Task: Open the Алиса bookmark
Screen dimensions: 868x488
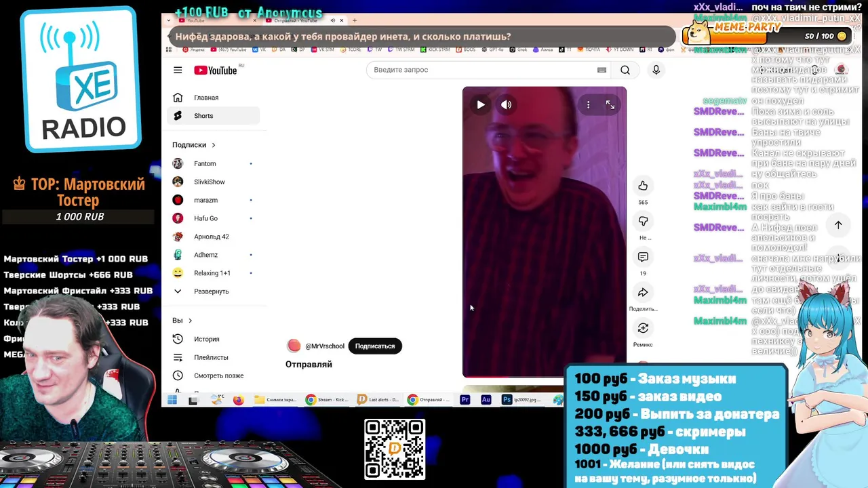Action: click(x=543, y=49)
